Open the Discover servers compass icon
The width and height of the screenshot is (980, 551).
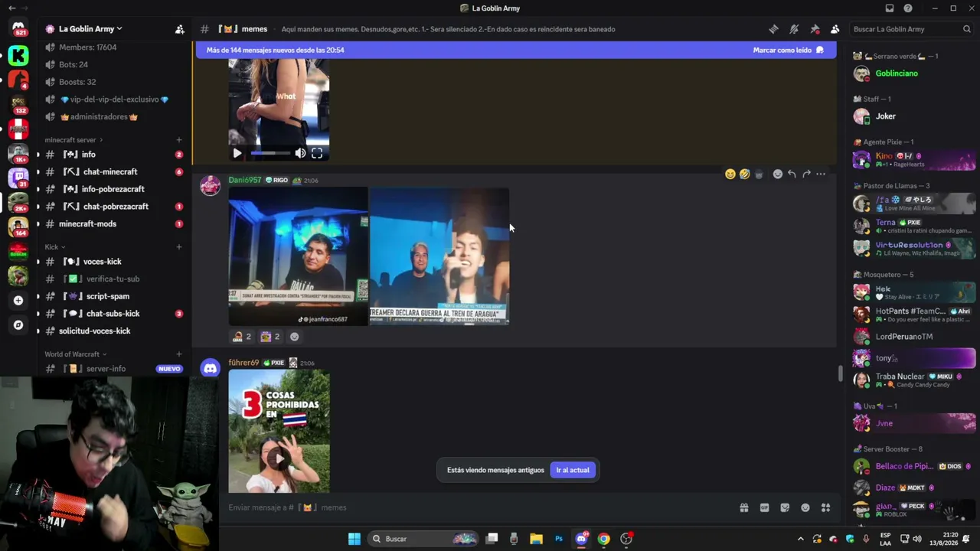[18, 325]
